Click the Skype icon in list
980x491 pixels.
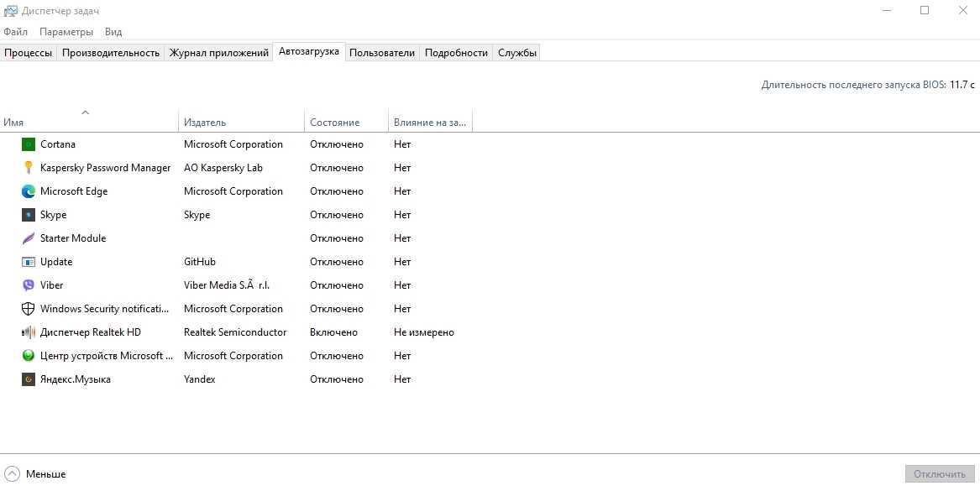[29, 215]
